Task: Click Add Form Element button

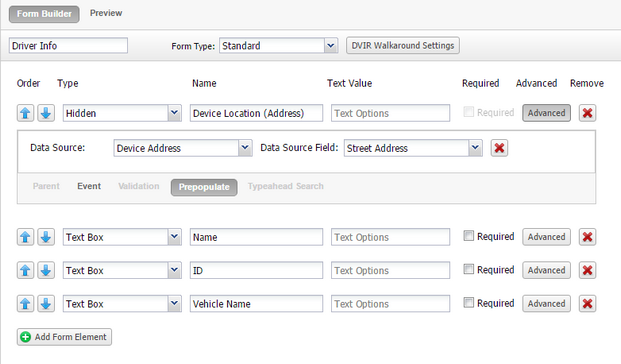Action: pyautogui.click(x=64, y=337)
